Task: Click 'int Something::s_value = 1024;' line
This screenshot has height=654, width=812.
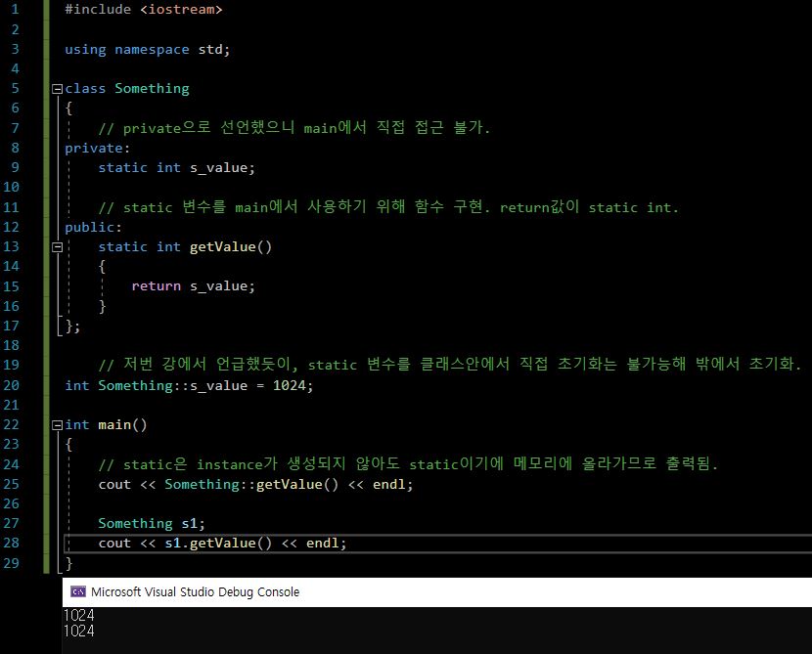Action: [x=189, y=385]
